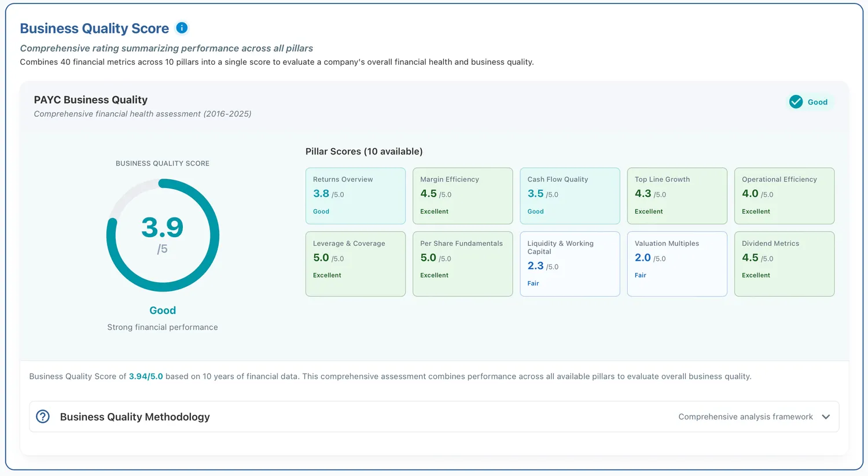Click 'Pillar Scores (10 available)' heading
Screen dimensions: 868x476
pos(364,152)
